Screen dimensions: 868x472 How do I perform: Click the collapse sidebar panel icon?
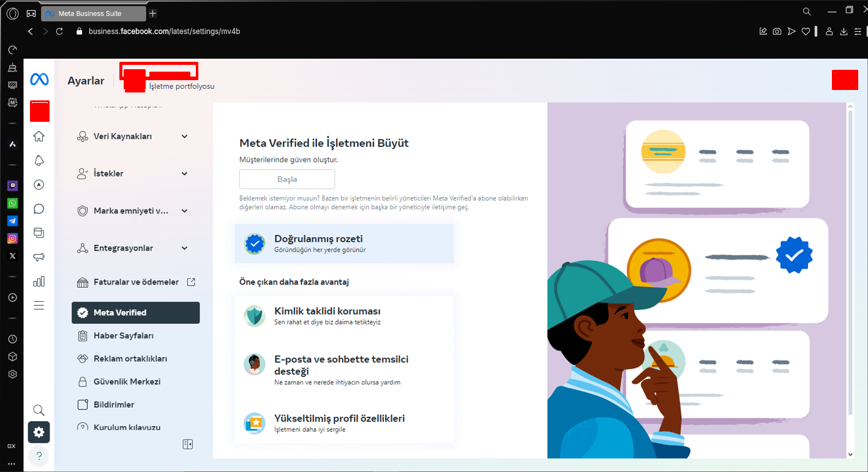pyautogui.click(x=188, y=444)
